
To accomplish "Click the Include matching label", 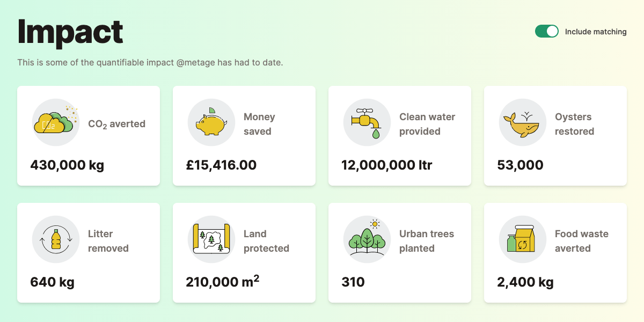I will (596, 32).
